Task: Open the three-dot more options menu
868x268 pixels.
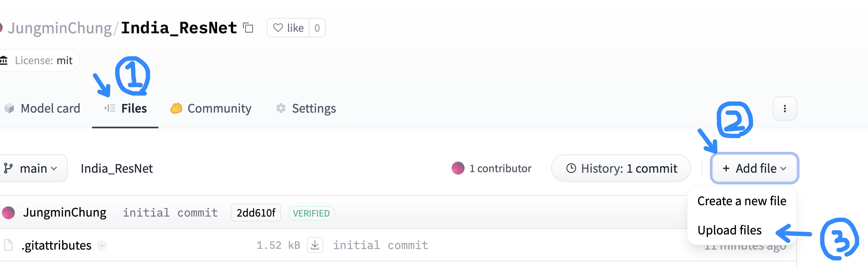Action: 785,109
